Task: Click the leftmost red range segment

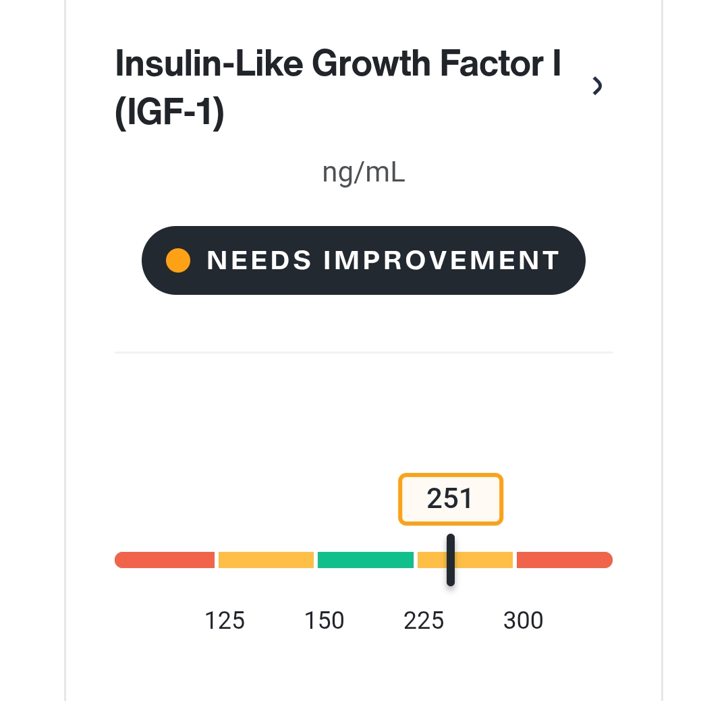Action: coord(165,560)
